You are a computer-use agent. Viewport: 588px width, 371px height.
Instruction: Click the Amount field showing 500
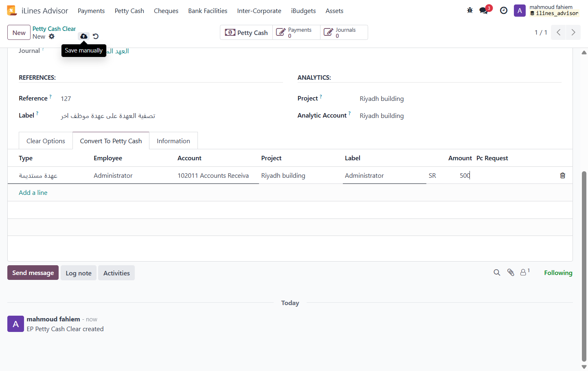(450, 175)
